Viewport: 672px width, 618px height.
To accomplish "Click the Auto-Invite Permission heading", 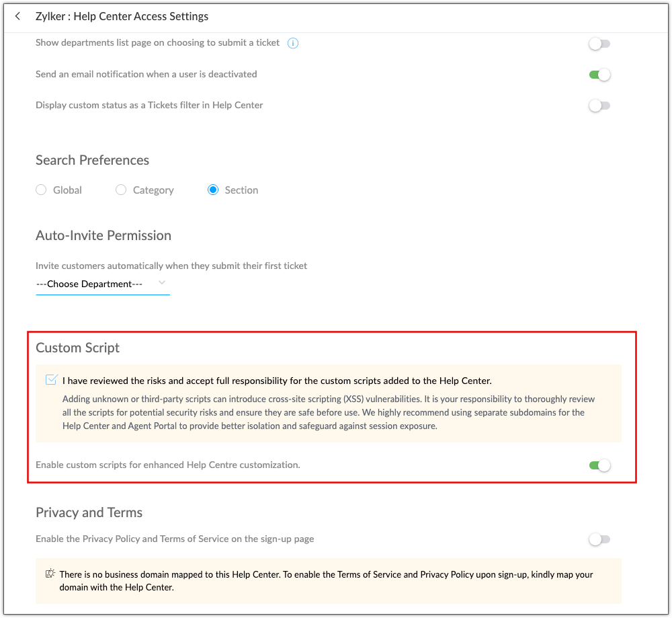I will click(103, 235).
